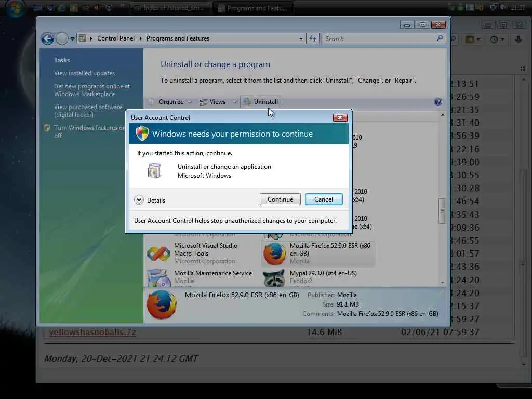Click the uninstall application icon in dialog
The width and height of the screenshot is (532, 399).
coord(154,170)
